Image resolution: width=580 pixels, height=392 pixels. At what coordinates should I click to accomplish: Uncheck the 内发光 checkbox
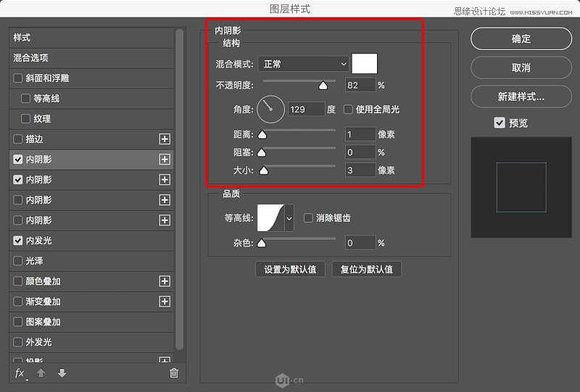(17, 241)
